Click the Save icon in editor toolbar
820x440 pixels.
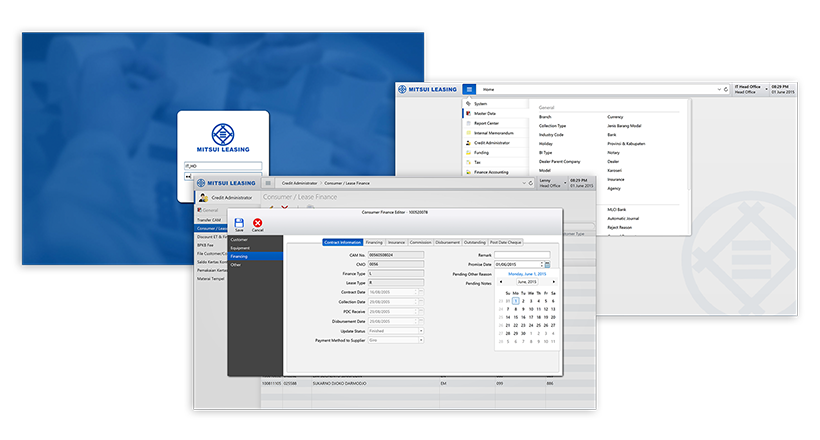pos(239,223)
